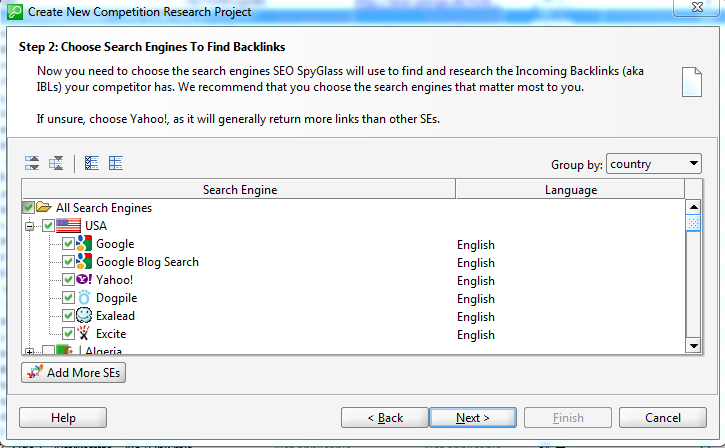Viewport: 725px width, 448px height.
Task: Click the Add More SEs button
Action: point(74,372)
